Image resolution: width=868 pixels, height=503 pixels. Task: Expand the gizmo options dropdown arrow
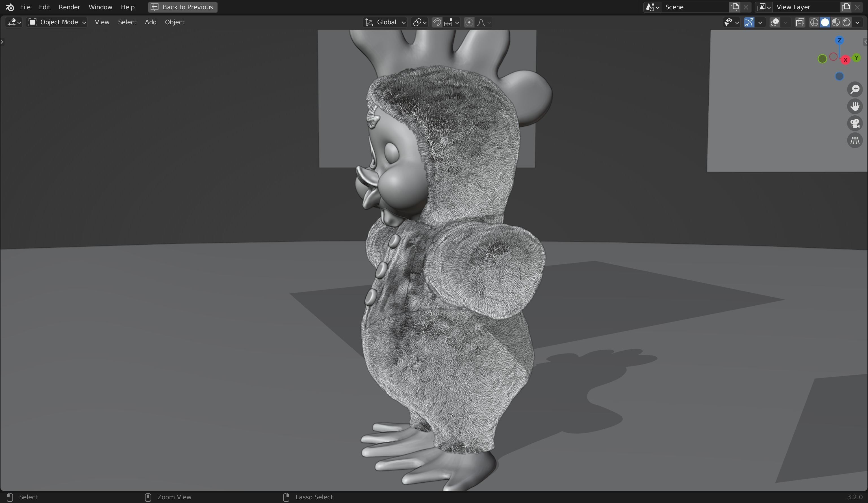click(760, 22)
